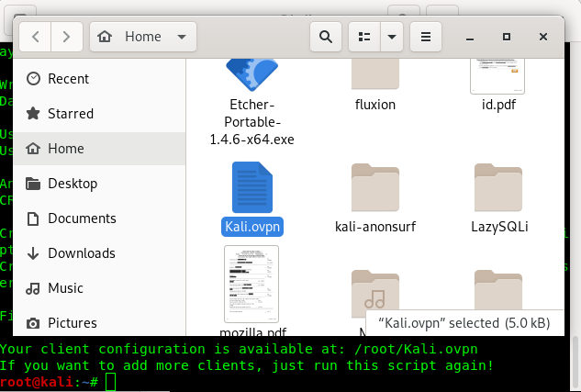Click the music note icon beside Music
Image resolution: width=581 pixels, height=392 pixels.
click(33, 288)
